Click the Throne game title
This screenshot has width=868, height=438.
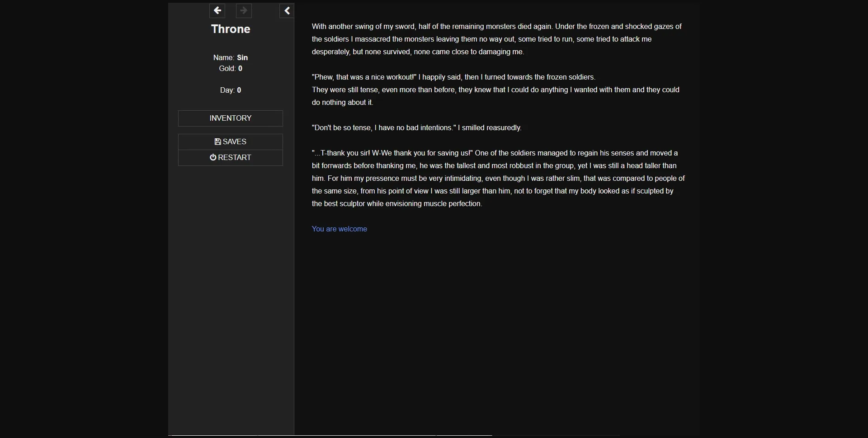tap(230, 29)
